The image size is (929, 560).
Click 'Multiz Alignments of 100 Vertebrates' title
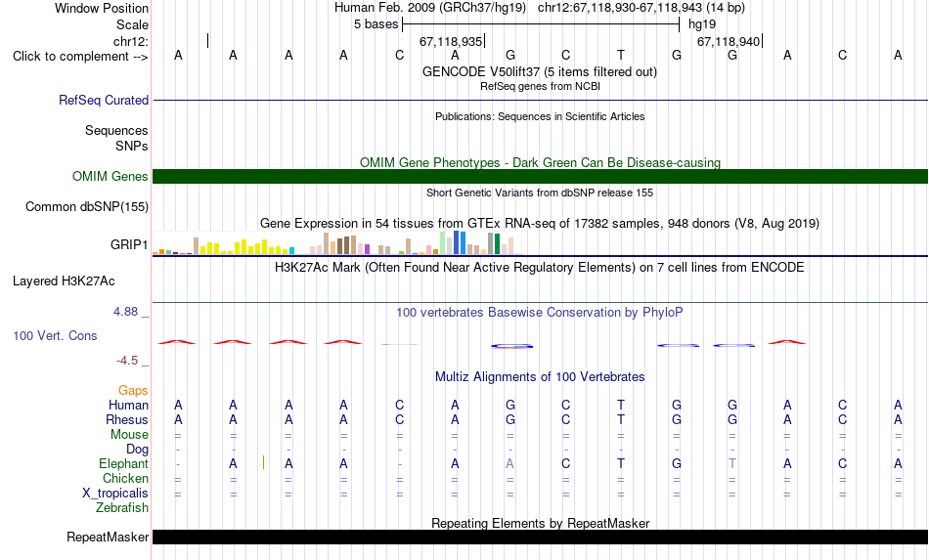point(540,376)
